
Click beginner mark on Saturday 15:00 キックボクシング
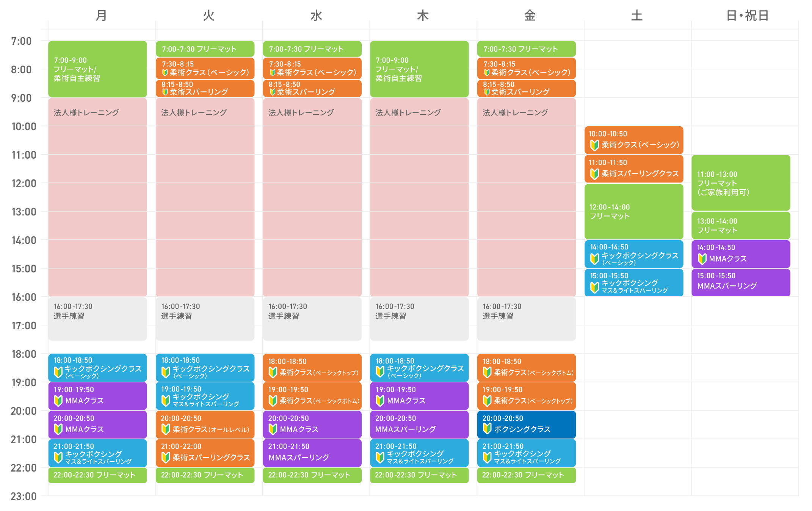click(x=594, y=288)
